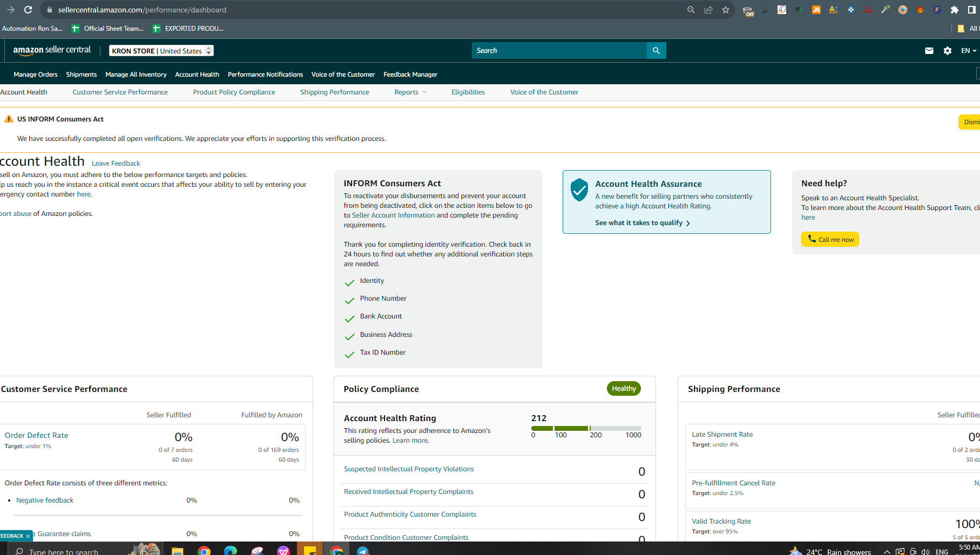Open Product Authenticity Customer Complaints link
This screenshot has height=555, width=980.
click(410, 515)
